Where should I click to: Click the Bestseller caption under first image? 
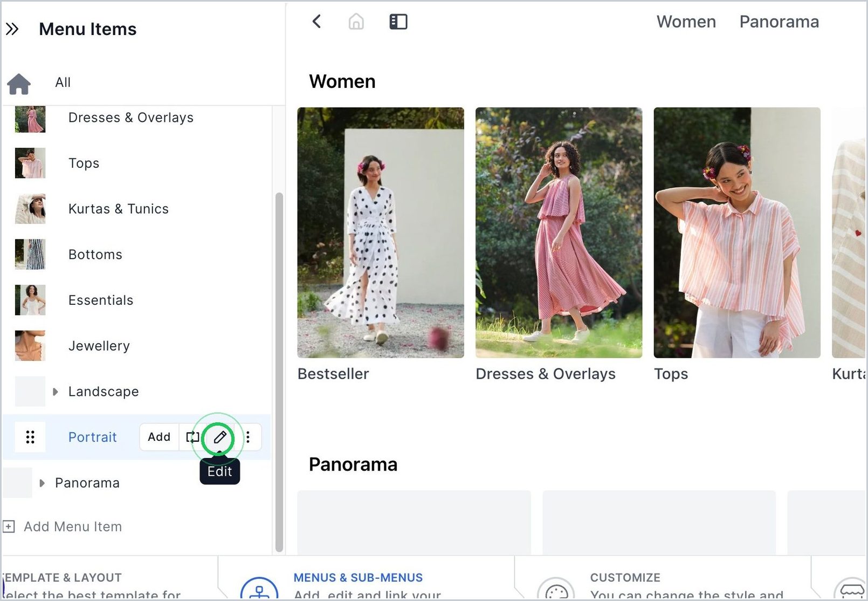333,374
